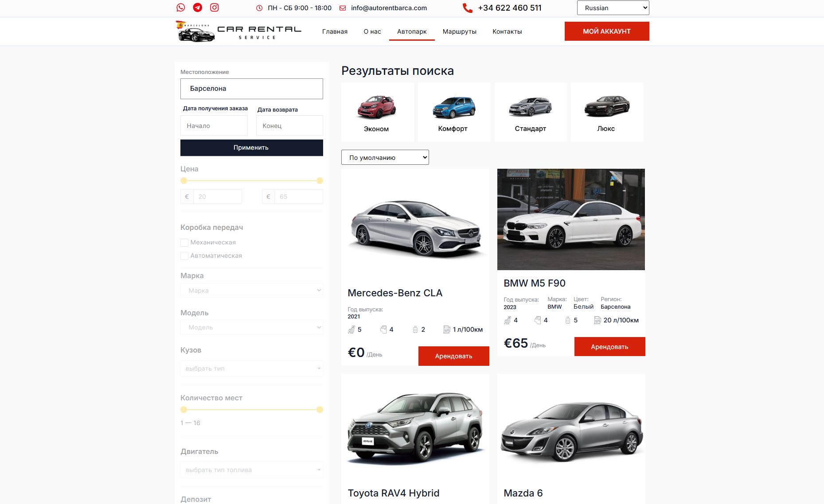Click Арендовать for BMW M5 F90
This screenshot has width=824, height=504.
(609, 347)
